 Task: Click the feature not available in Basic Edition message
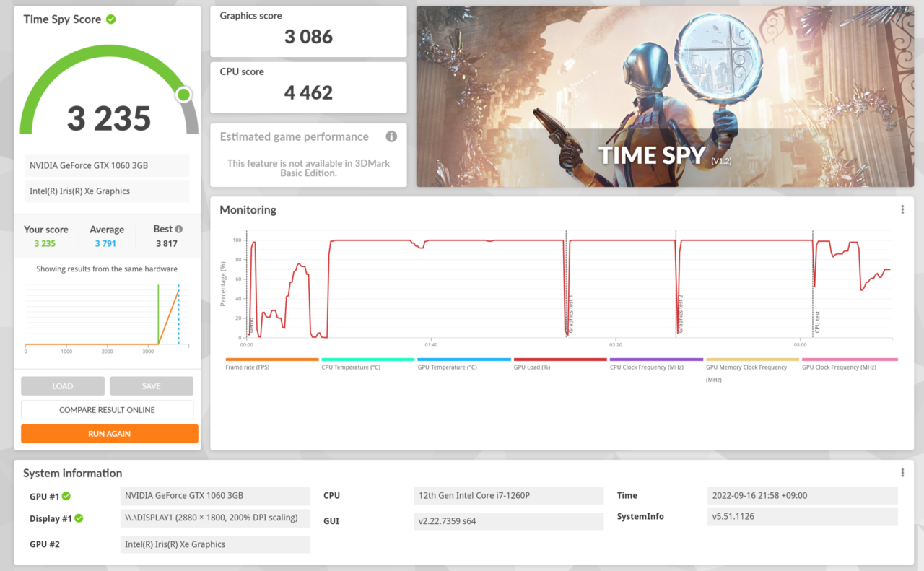(308, 168)
